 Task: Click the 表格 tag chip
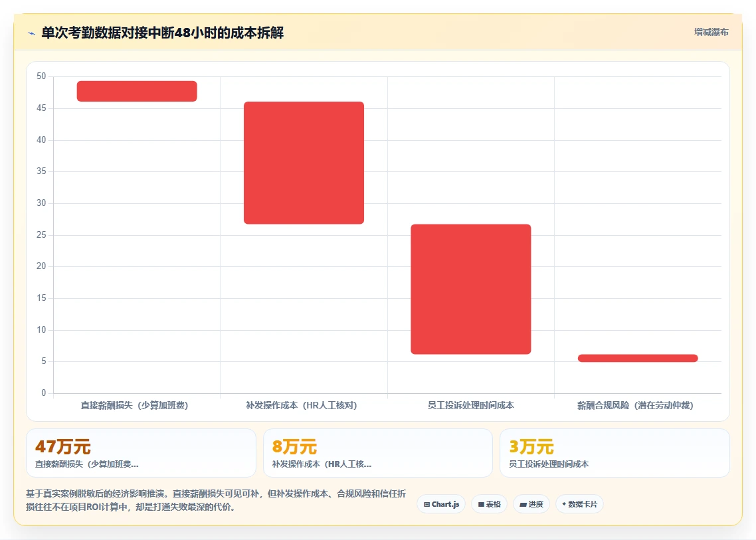coord(489,504)
